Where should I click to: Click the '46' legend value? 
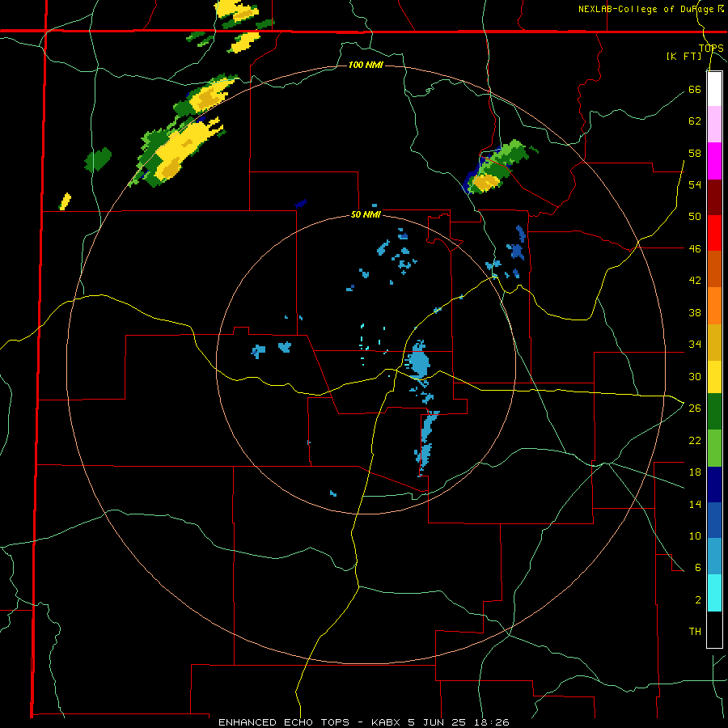[x=695, y=249]
